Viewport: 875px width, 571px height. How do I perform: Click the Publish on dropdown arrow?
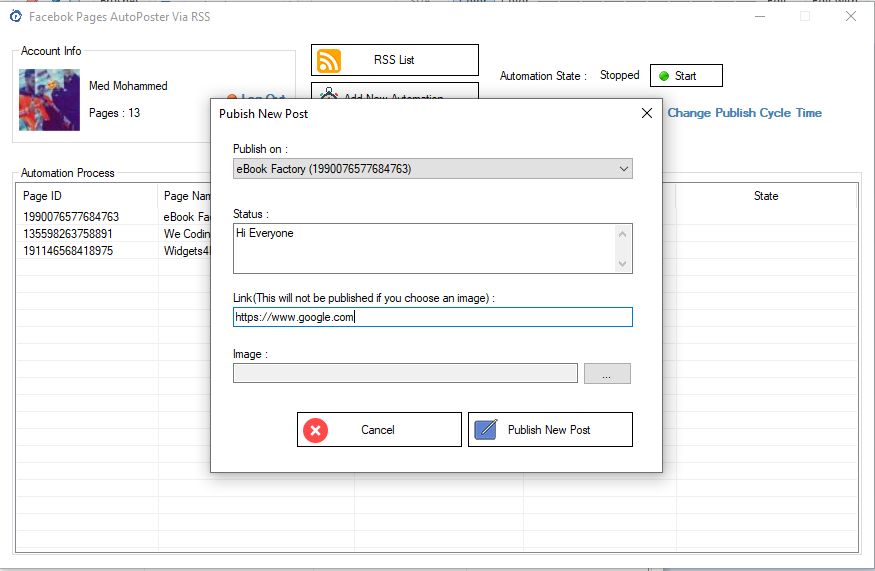point(624,169)
